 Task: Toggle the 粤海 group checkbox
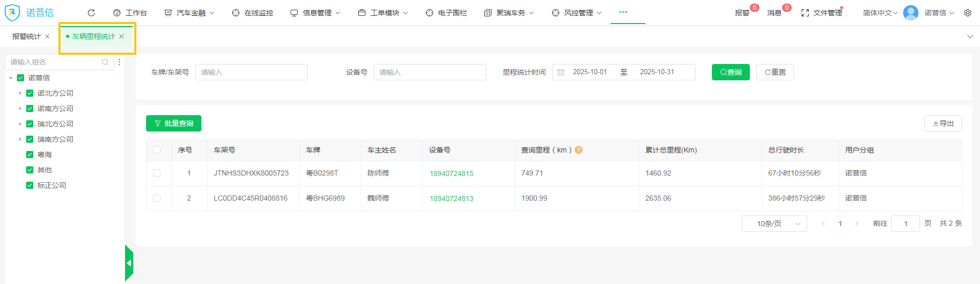click(30, 155)
